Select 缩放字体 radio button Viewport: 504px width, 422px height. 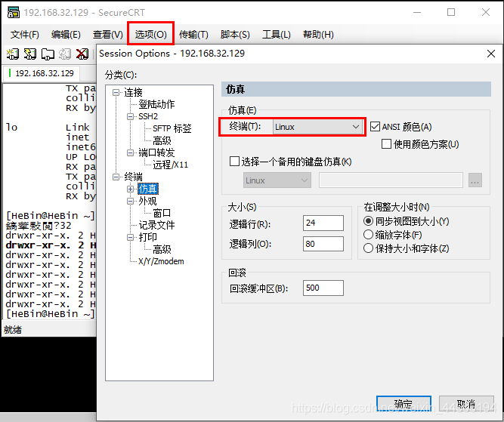pos(368,235)
